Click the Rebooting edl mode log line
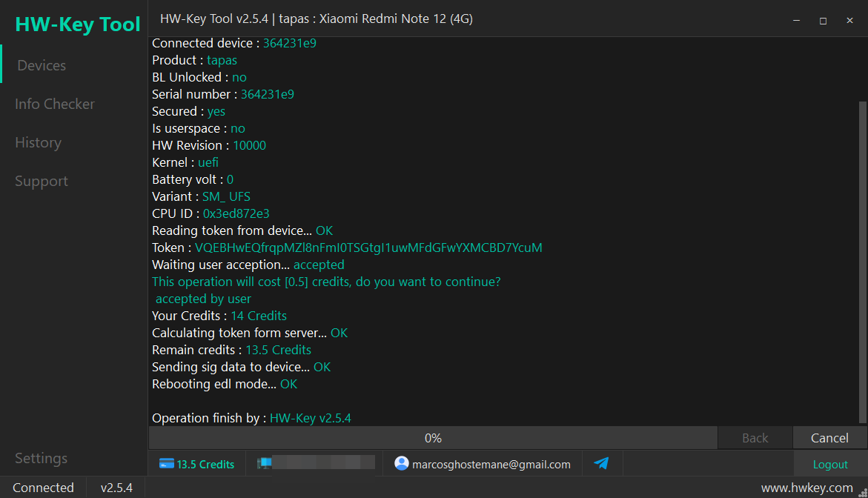Image resolution: width=868 pixels, height=498 pixels. 225,384
